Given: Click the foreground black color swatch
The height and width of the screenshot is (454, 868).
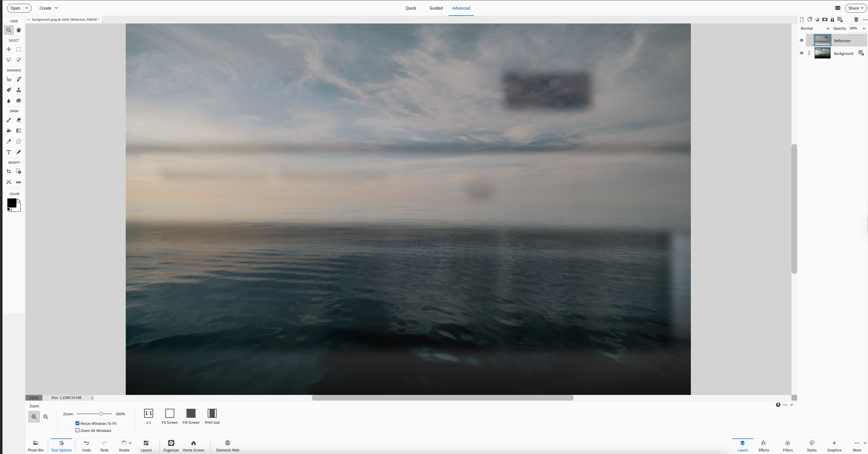Looking at the screenshot, I should 11,203.
